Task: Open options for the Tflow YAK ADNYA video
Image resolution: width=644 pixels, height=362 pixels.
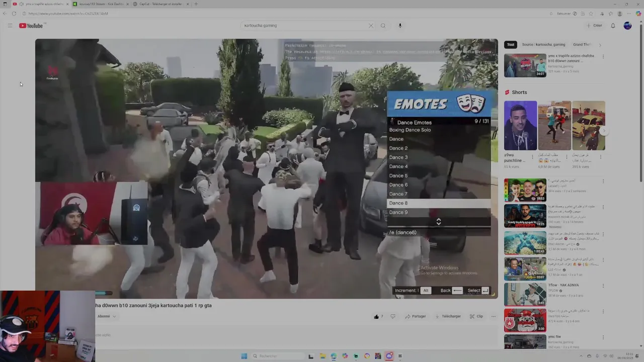Action: coord(603,287)
